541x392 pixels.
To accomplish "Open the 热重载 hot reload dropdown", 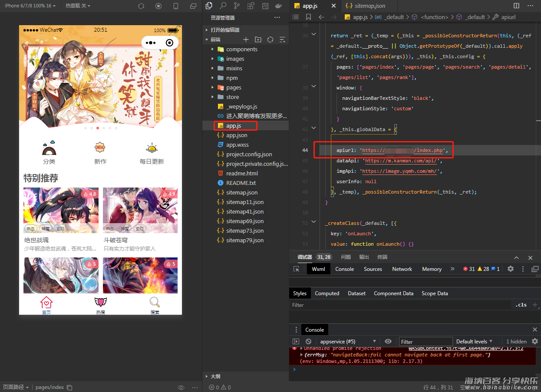I will [x=78, y=6].
